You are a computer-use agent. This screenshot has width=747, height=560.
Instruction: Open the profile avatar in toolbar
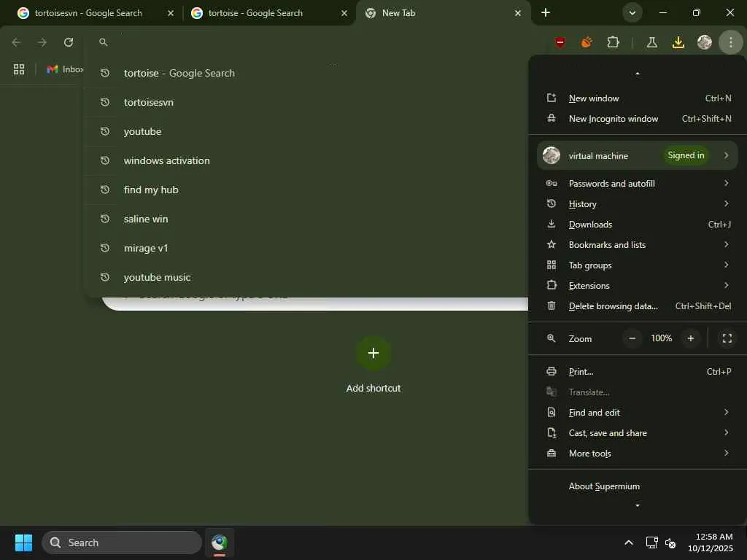pos(705,42)
